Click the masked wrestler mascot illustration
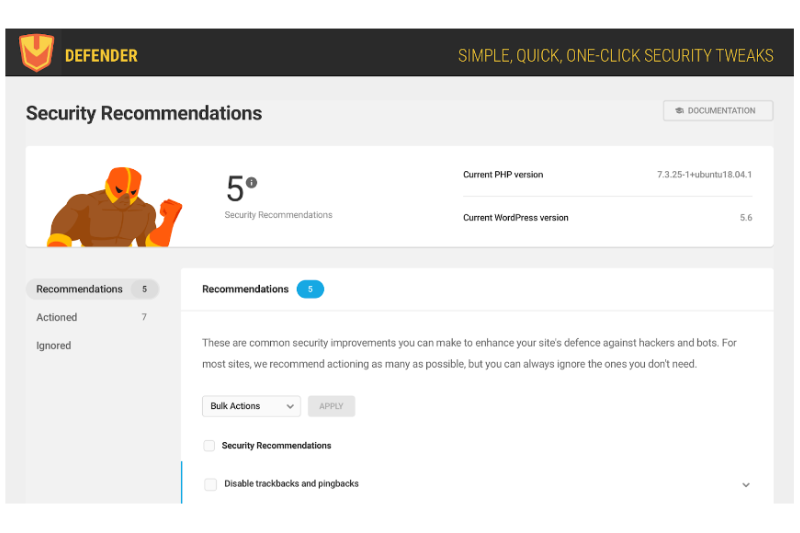The image size is (800, 533). pyautogui.click(x=115, y=207)
